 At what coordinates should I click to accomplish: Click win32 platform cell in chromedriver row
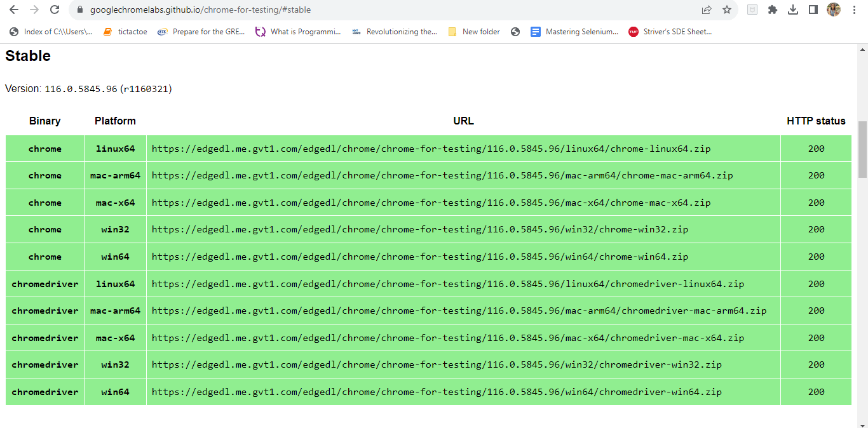(x=115, y=364)
